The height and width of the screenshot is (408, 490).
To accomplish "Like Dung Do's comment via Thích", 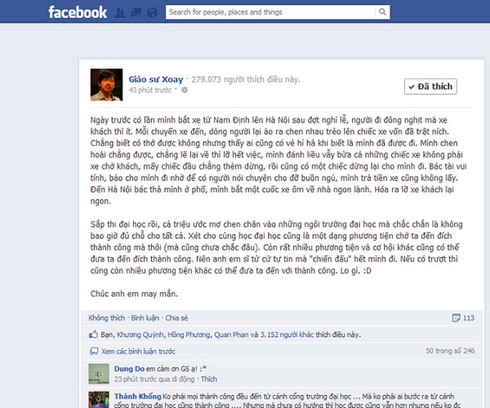I will click(x=209, y=379).
